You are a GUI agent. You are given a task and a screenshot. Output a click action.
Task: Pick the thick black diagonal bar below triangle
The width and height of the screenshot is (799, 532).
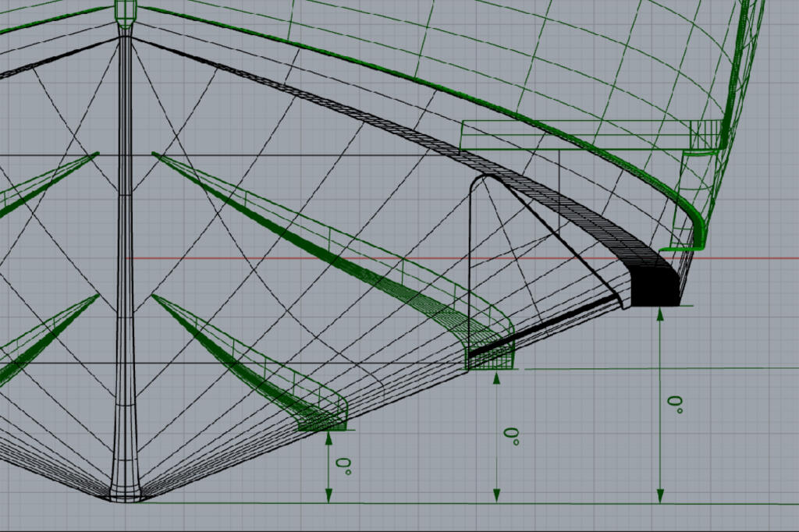(x=543, y=325)
